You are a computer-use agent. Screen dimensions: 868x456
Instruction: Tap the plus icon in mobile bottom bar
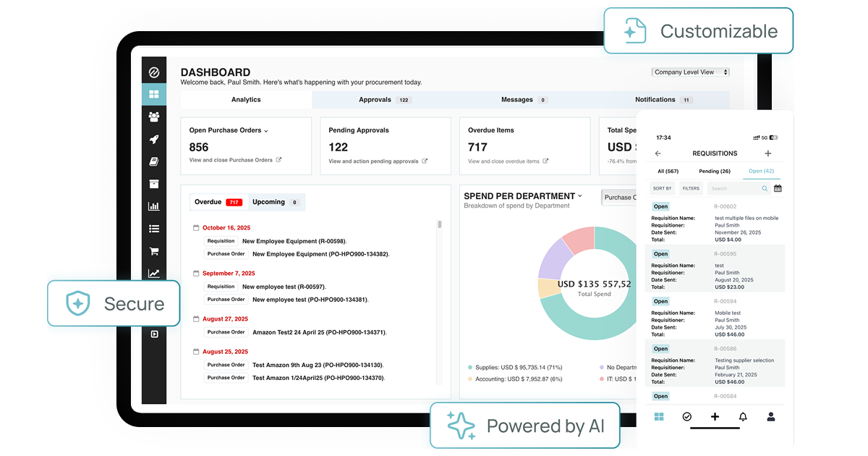pyautogui.click(x=715, y=417)
